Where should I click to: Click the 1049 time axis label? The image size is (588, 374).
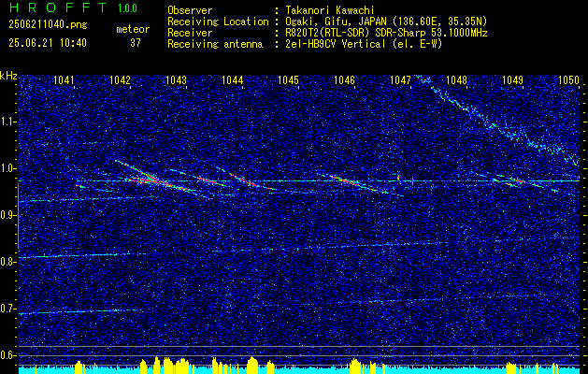point(512,79)
